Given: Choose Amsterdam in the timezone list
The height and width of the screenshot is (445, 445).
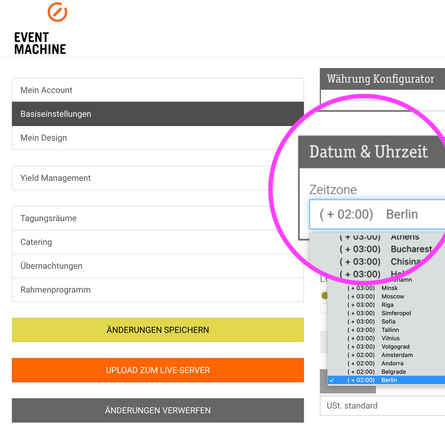Looking at the screenshot, I should click(386, 355).
